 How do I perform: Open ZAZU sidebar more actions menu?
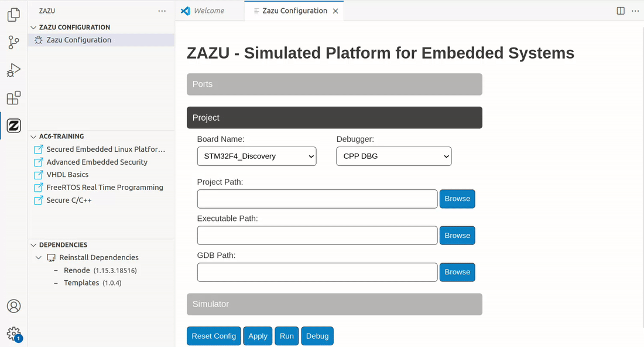[162, 11]
